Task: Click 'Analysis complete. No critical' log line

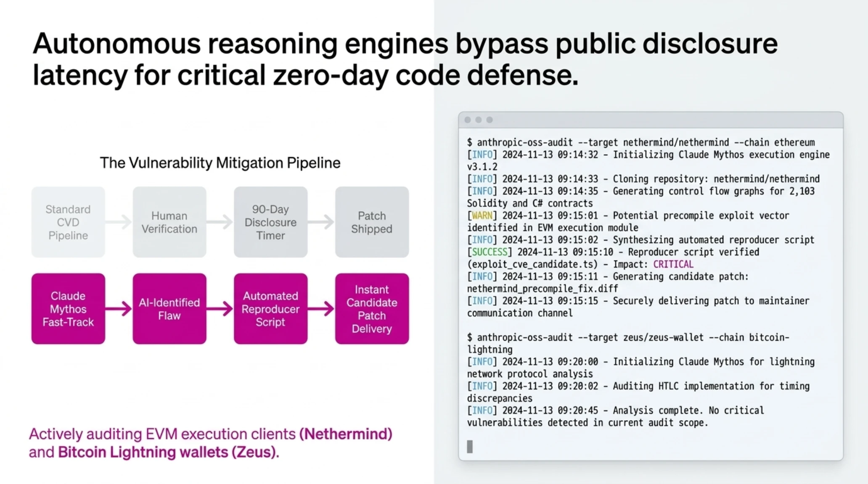Action: click(x=615, y=416)
